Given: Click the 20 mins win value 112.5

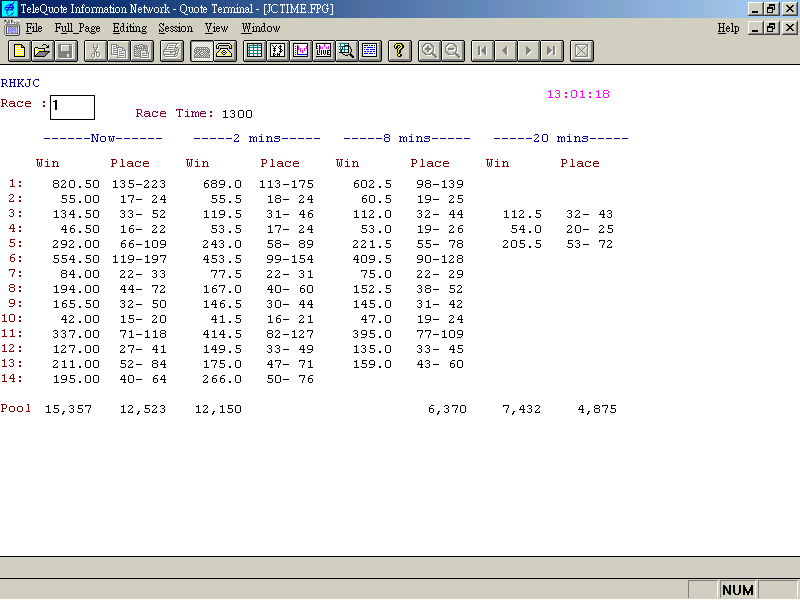Looking at the screenshot, I should click(522, 214).
